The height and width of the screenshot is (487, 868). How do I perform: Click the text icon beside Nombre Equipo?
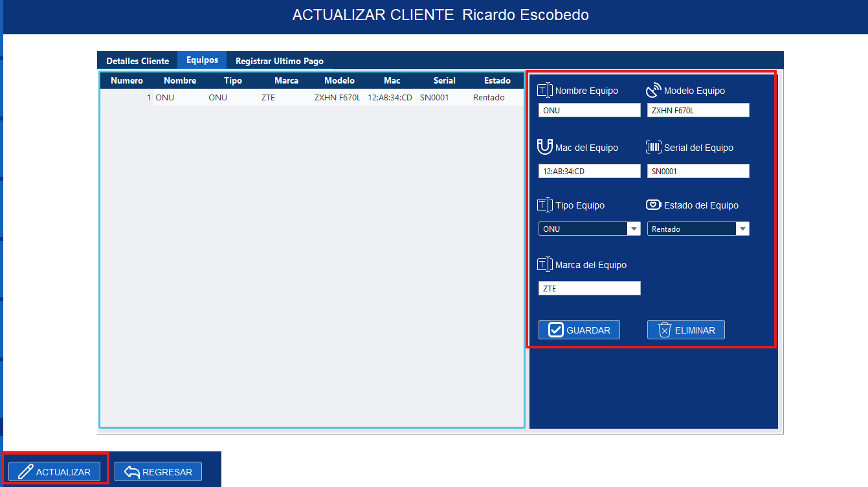coord(544,90)
